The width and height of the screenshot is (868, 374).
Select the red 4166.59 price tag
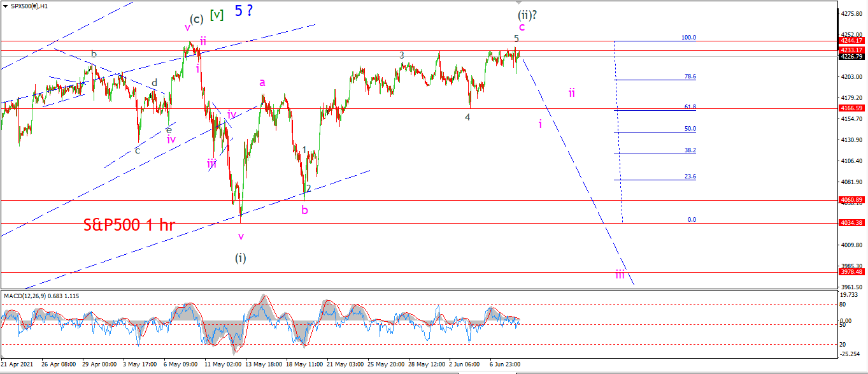[852, 109]
